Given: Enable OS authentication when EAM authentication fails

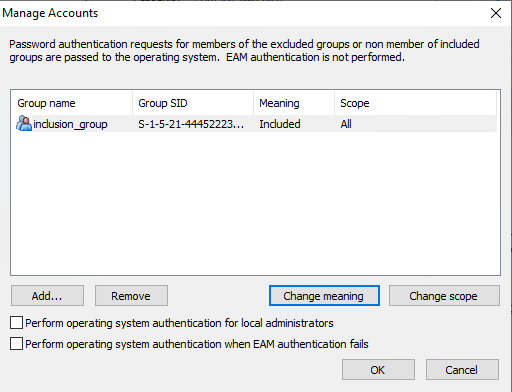Looking at the screenshot, I should 16,344.
